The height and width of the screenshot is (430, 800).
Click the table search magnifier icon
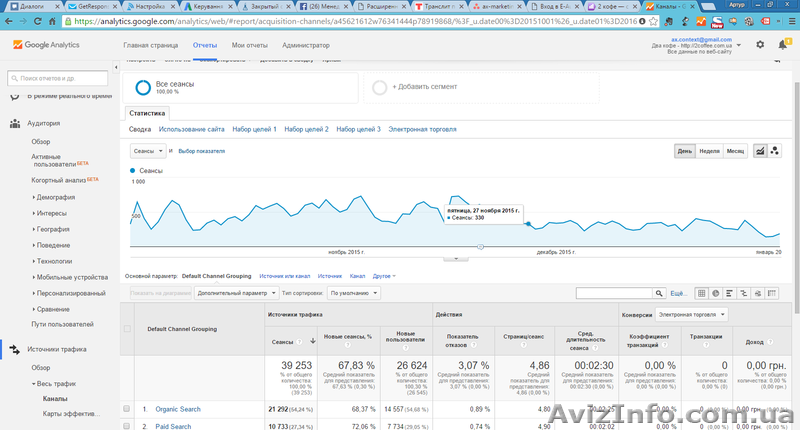point(657,293)
